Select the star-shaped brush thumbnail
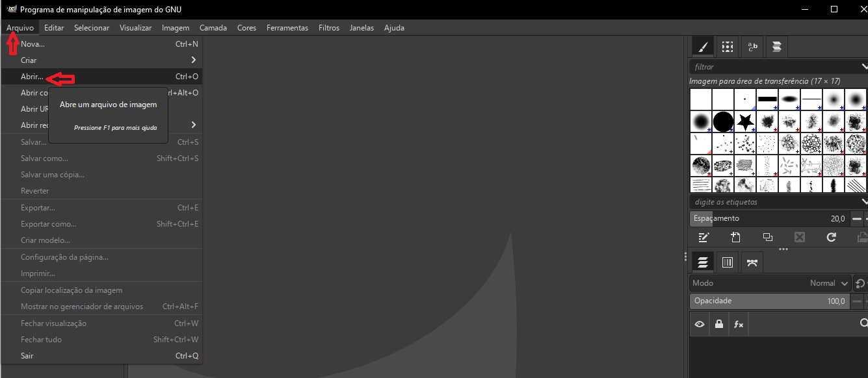 (744, 120)
